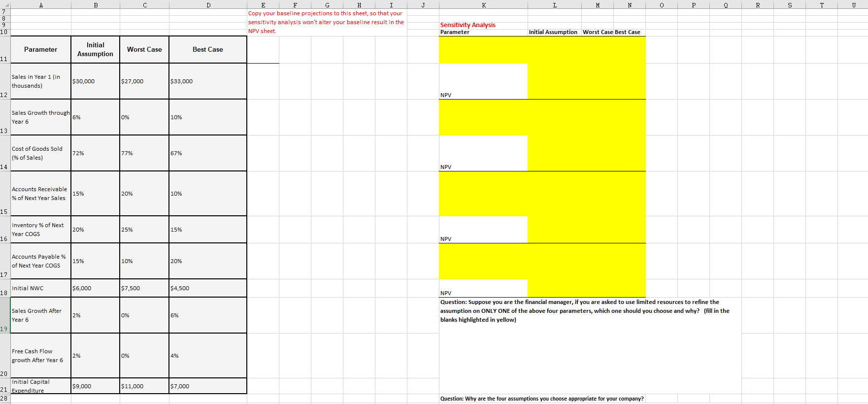Click the select-all corner triangle
The height and width of the screenshot is (404, 868).
[5, 5]
